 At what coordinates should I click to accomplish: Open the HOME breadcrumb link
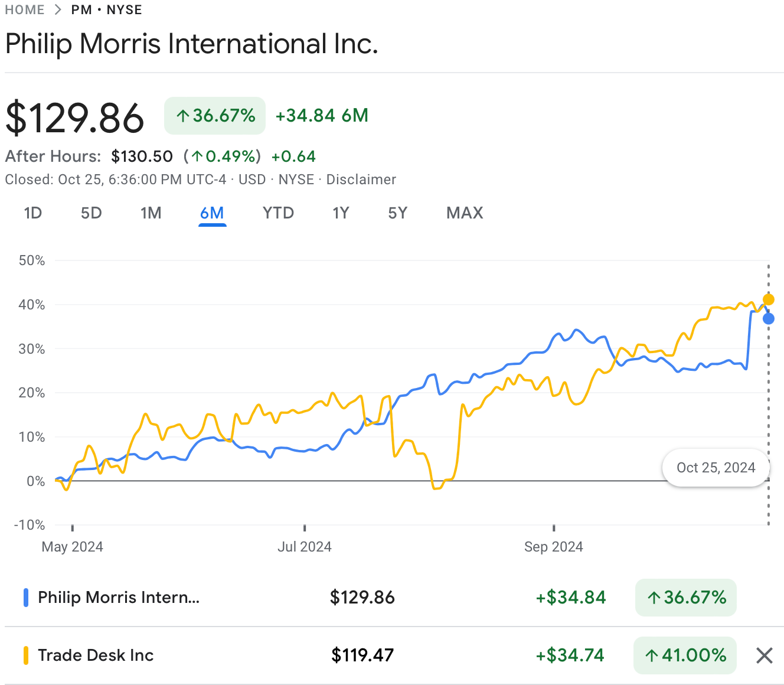pyautogui.click(x=25, y=10)
